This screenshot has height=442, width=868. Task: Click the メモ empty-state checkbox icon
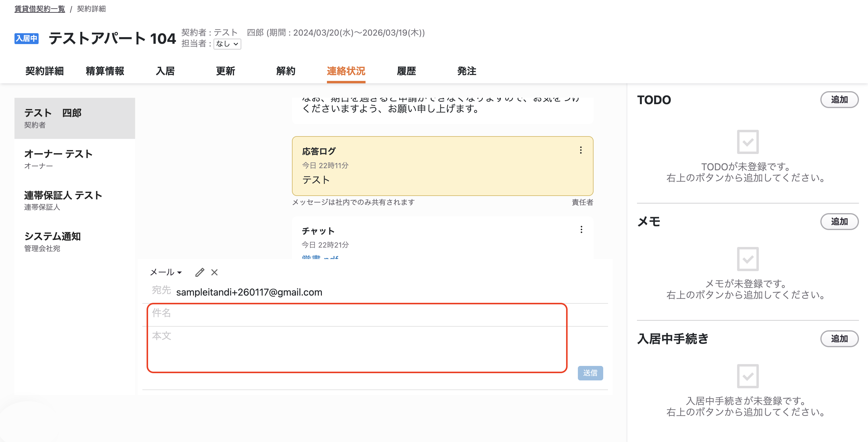[x=748, y=259]
